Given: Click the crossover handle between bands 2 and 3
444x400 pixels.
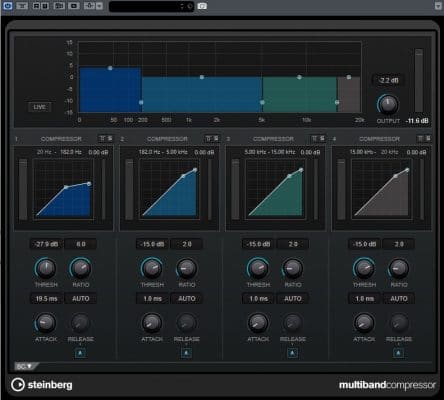Looking at the screenshot, I should pos(262,102).
